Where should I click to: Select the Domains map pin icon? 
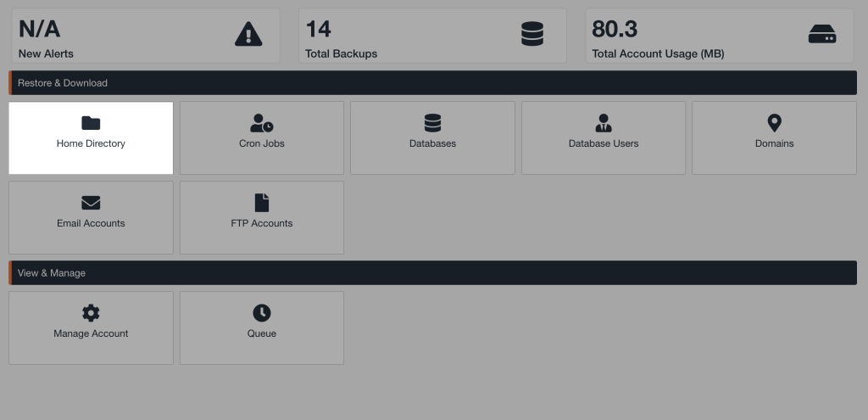coord(774,124)
